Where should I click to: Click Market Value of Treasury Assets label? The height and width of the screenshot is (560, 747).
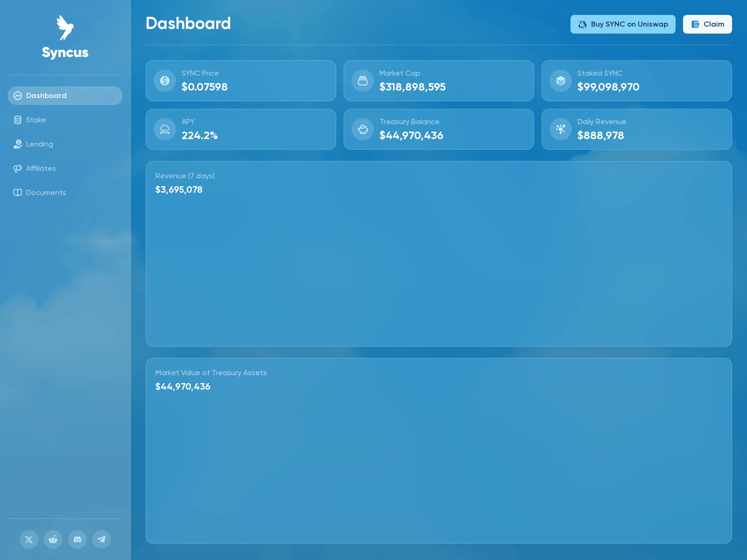(211, 373)
